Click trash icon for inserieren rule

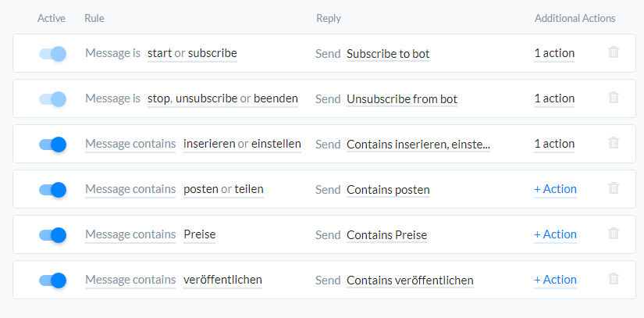614,143
